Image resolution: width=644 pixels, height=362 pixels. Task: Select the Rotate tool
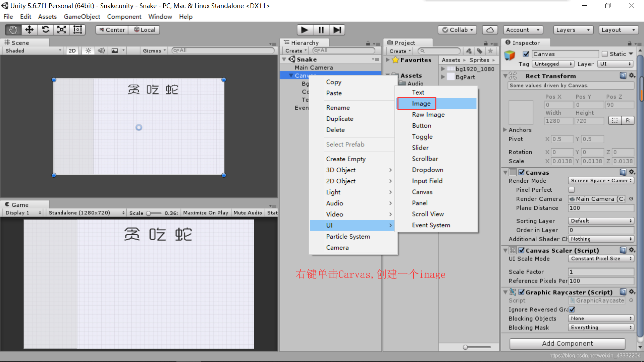45,30
